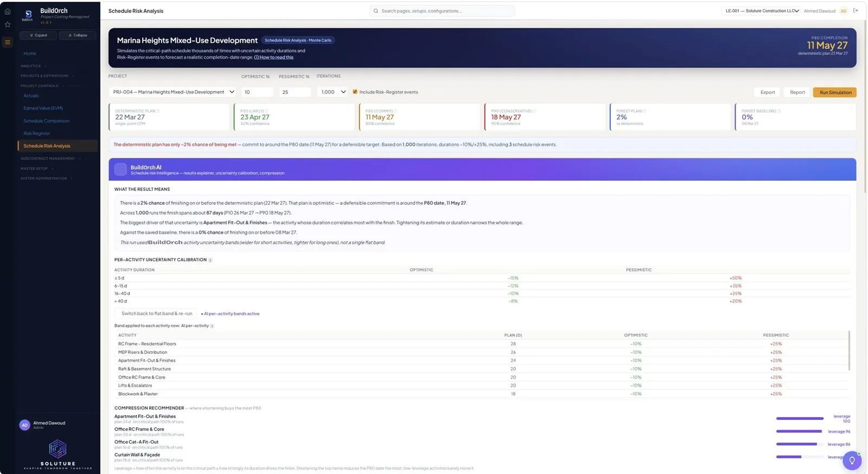
Task: Click the BuildOrch AI square icon
Action: point(120,169)
